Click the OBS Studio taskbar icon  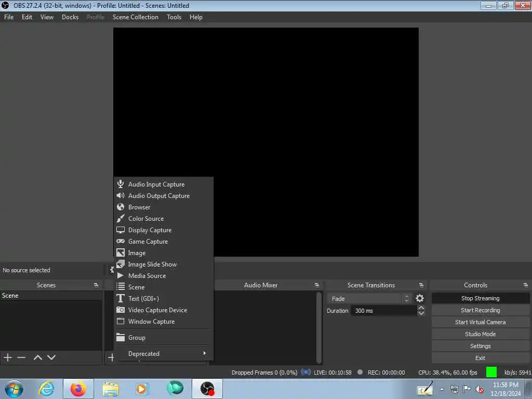click(x=207, y=389)
